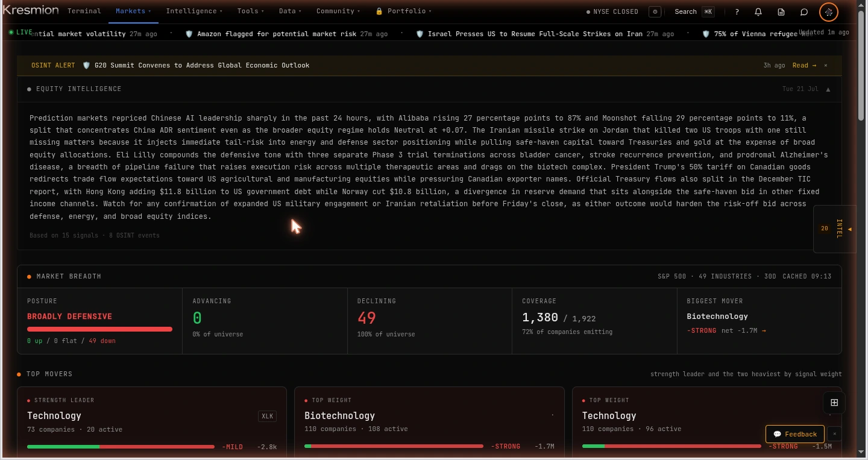The width and height of the screenshot is (868, 460).
Task: Open the chat bubble icon
Action: 804,11
